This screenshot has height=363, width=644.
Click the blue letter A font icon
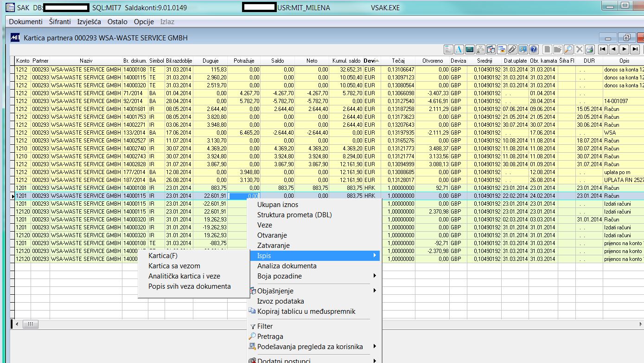coord(459,49)
